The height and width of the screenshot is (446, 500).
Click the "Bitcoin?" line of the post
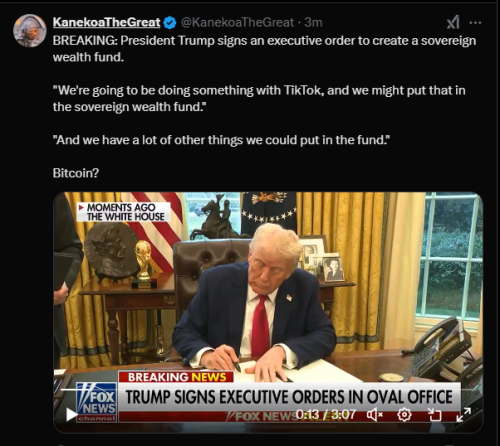(76, 173)
